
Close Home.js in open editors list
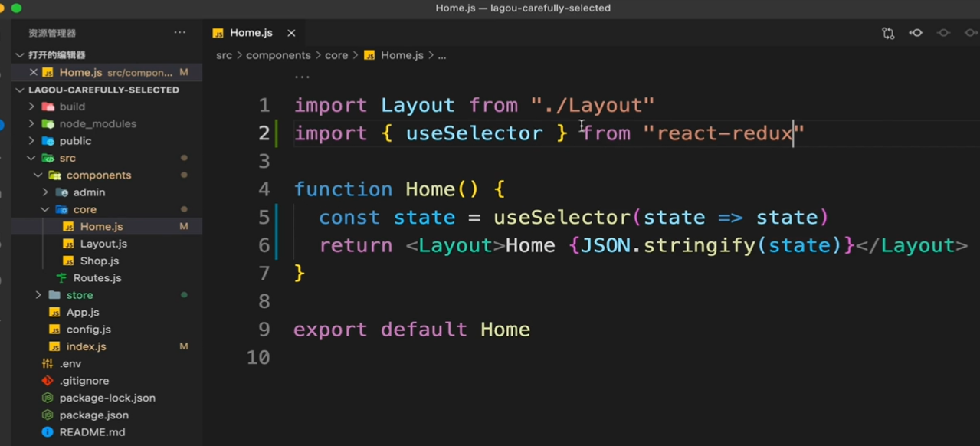point(33,72)
